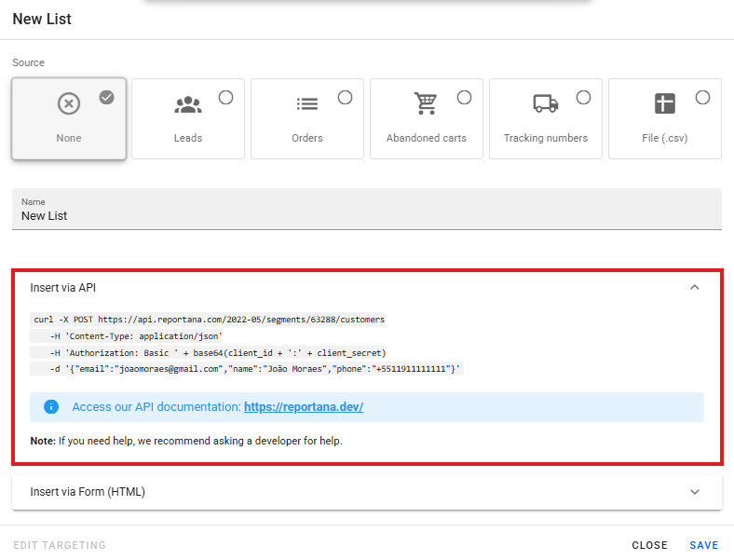734x560 pixels.
Task: Click the Orders list icon
Action: pyautogui.click(x=307, y=104)
